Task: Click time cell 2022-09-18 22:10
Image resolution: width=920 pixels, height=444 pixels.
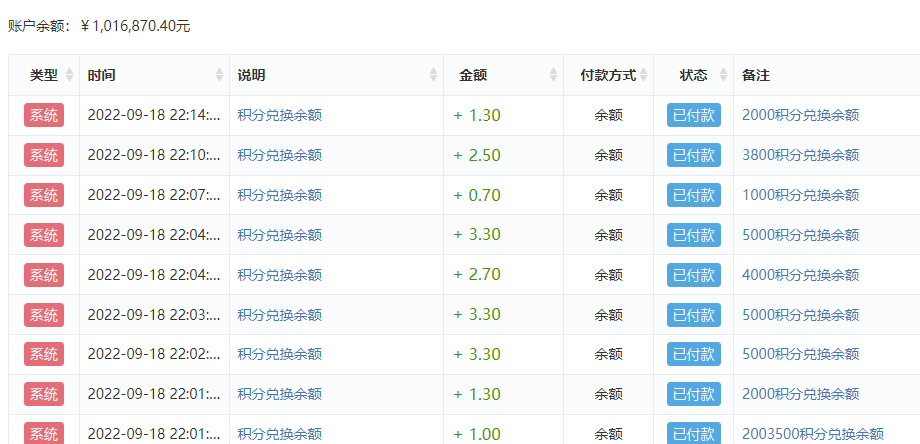Action: (x=154, y=155)
